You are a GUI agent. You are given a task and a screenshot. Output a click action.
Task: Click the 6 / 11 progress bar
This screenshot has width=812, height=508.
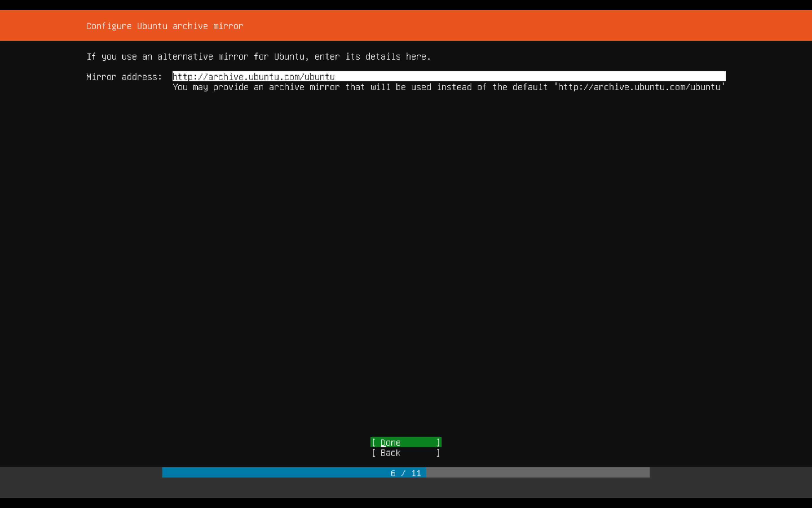406,473
